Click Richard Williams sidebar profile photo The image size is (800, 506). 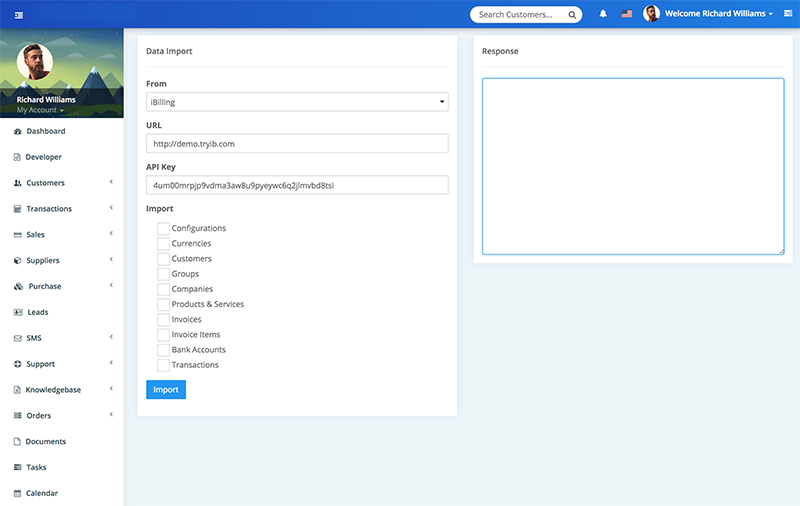click(x=35, y=62)
